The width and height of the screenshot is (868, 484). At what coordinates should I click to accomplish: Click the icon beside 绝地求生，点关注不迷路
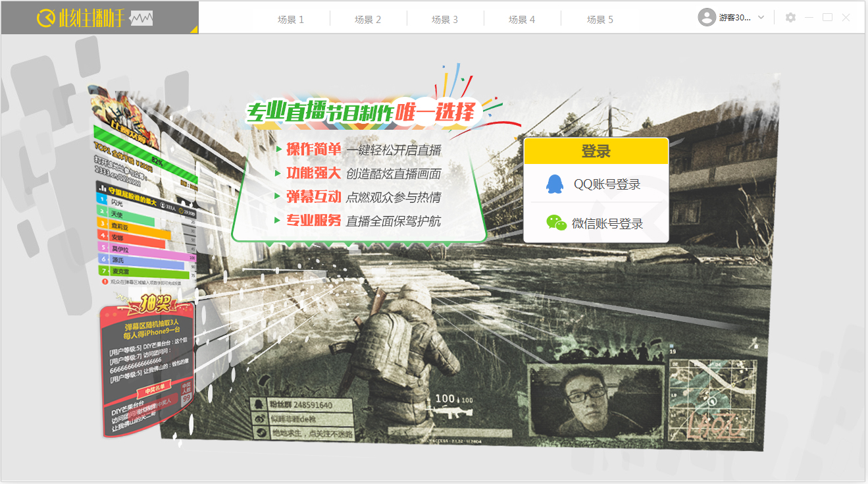261,432
